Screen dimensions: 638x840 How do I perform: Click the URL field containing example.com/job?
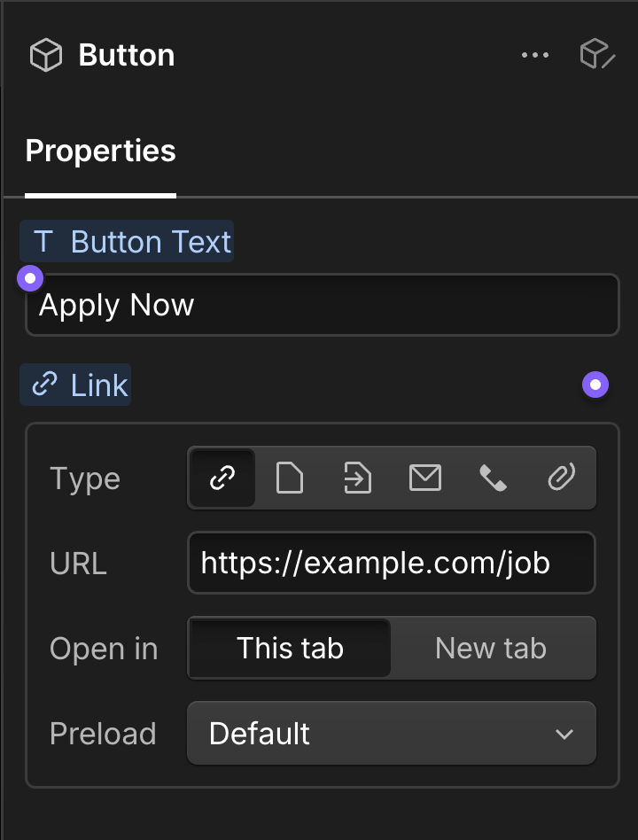tap(391, 563)
